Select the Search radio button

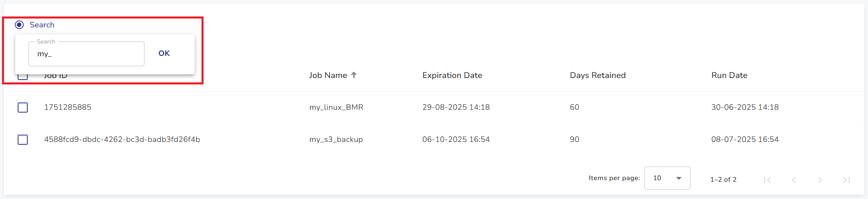(19, 25)
